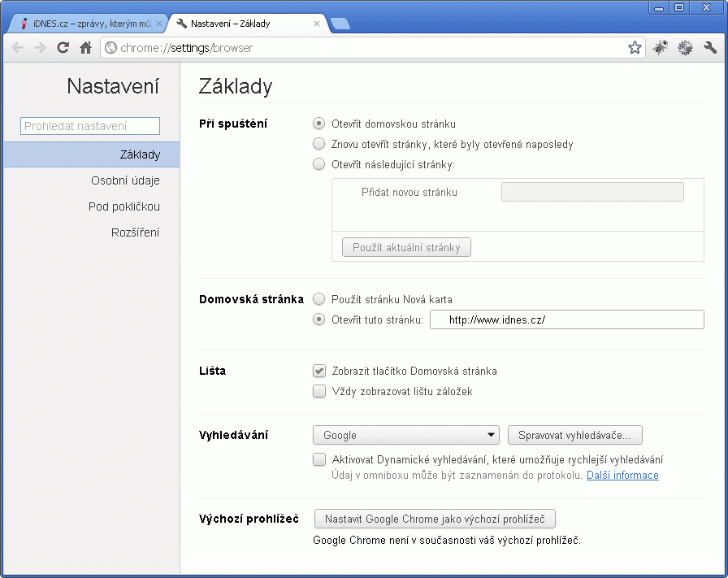Screen dimensions: 728x578
Task: Uncheck Zobrazit tlačítko Domovská stránka
Action: tap(319, 371)
